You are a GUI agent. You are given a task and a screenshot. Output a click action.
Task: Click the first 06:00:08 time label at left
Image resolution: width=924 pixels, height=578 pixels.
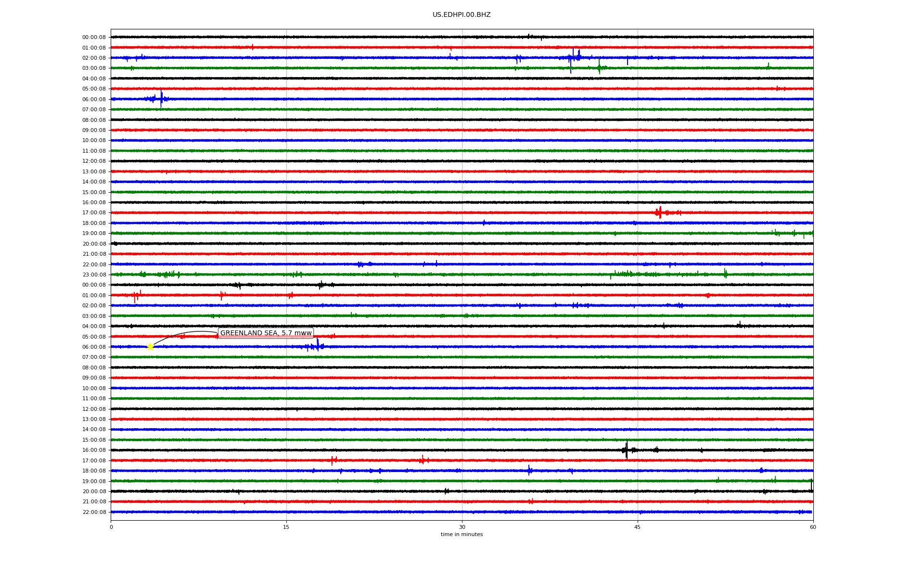[x=94, y=100]
